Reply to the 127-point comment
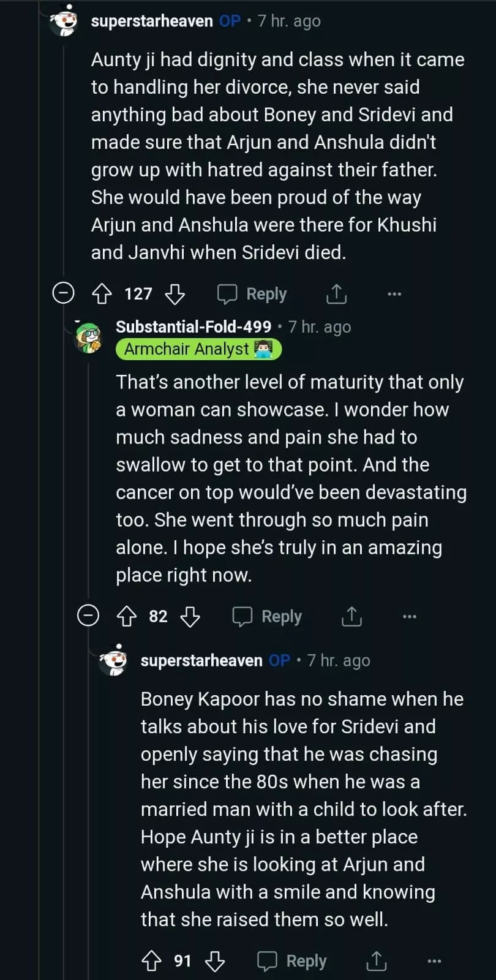 point(252,294)
